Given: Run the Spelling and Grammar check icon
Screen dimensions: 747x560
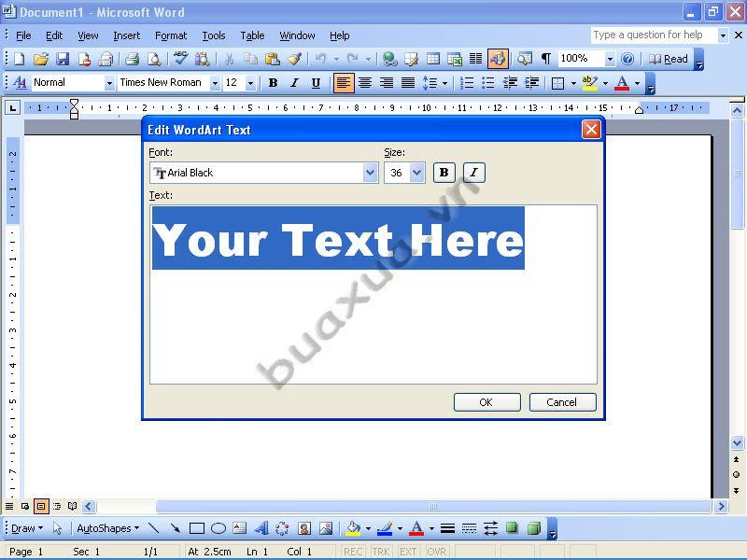Looking at the screenshot, I should (180, 59).
